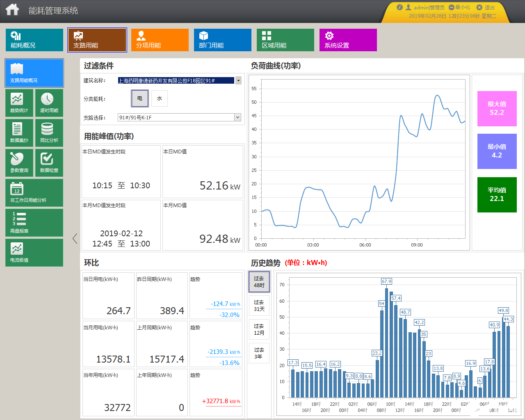Select 水 water energy type toggle
Screen dimensions: 525x420
160,98
